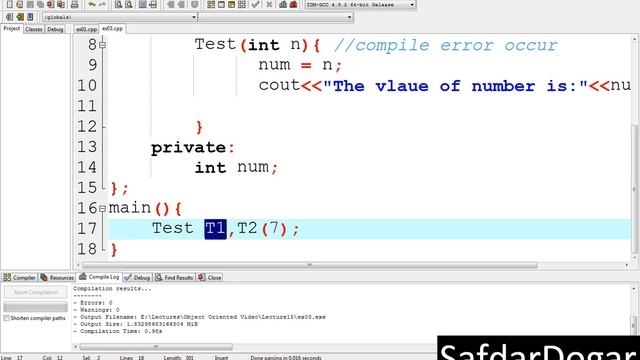The image size is (640, 360).
Task: Click the Abort Compilation button
Action: coord(36,292)
